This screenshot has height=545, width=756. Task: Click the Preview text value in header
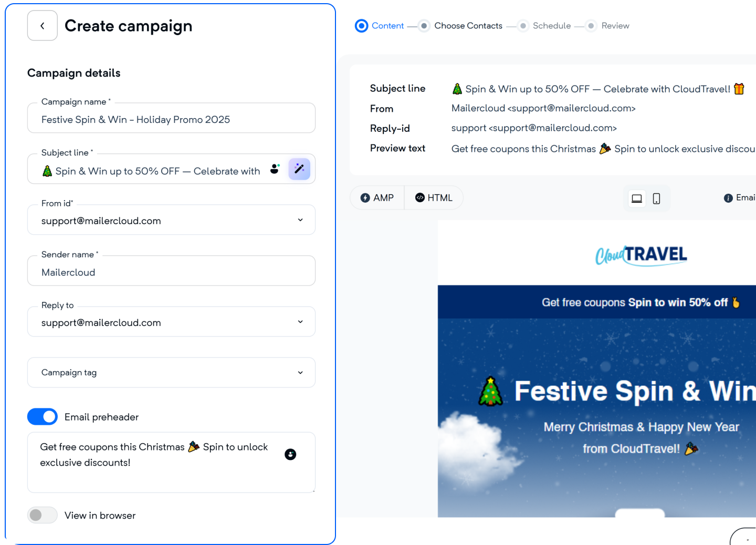[x=603, y=149]
